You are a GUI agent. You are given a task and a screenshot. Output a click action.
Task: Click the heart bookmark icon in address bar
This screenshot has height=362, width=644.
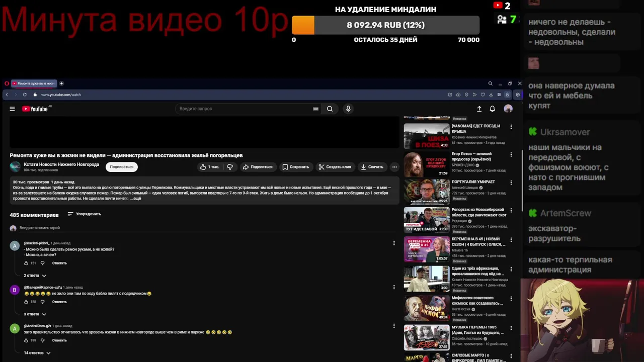click(483, 95)
